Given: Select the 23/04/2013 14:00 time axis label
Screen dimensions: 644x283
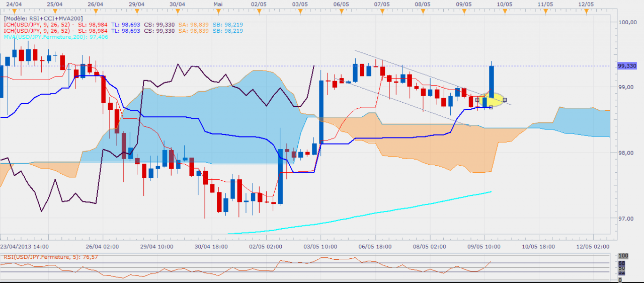Looking at the screenshot, I should [x=25, y=247].
